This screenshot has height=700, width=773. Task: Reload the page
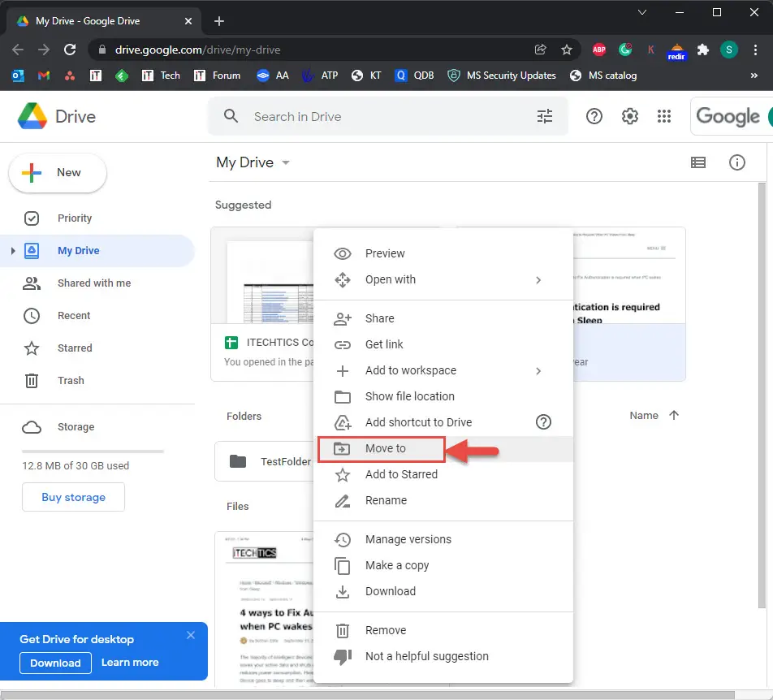tap(70, 50)
